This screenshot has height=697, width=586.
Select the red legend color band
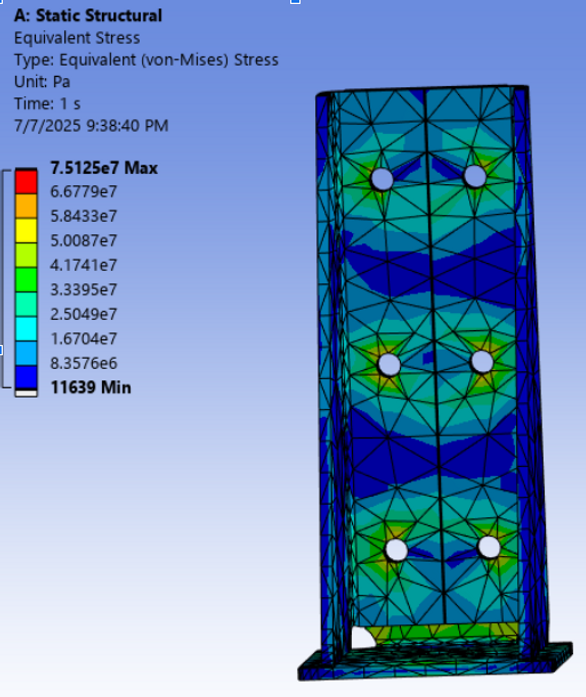(26, 181)
